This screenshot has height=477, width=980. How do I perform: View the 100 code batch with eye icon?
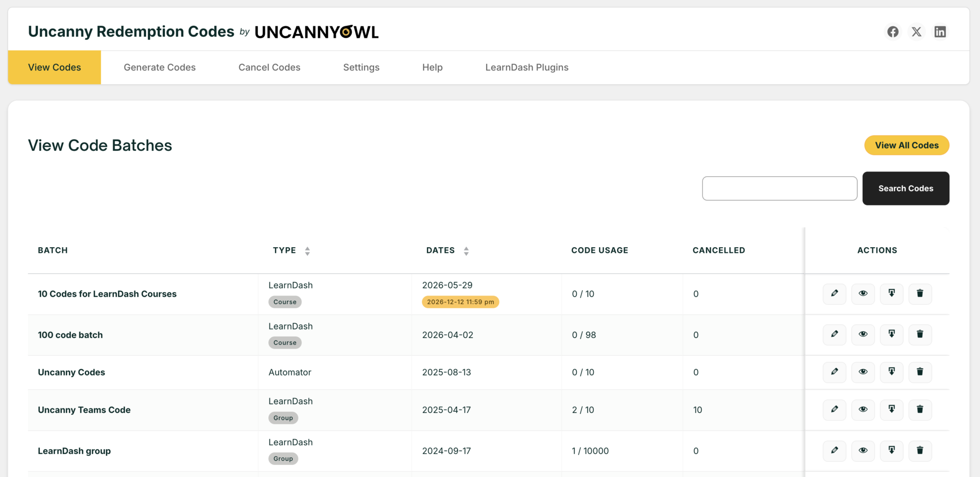863,334
